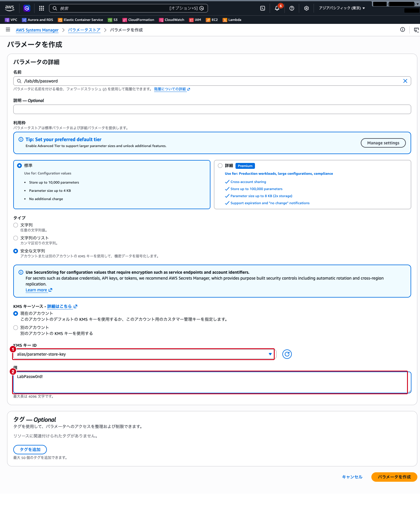Open the EC2 shortcut
This screenshot has width=420, height=505.
tap(212, 20)
